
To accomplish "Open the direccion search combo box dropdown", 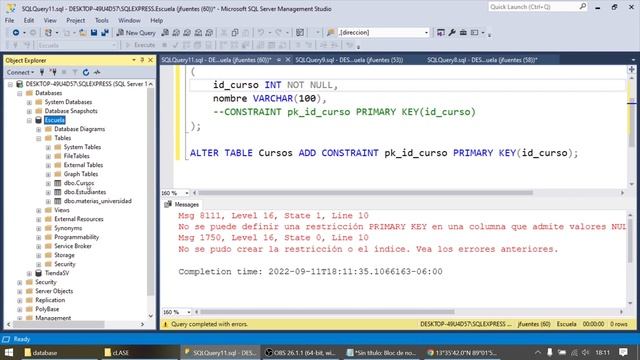I will pos(426,33).
